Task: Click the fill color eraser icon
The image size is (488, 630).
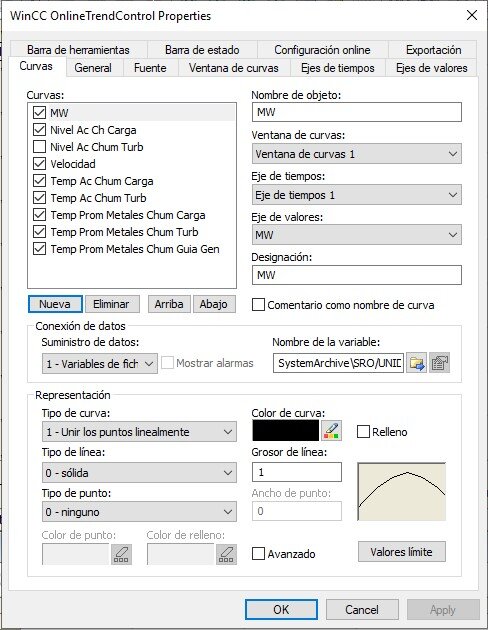Action: (x=226, y=554)
